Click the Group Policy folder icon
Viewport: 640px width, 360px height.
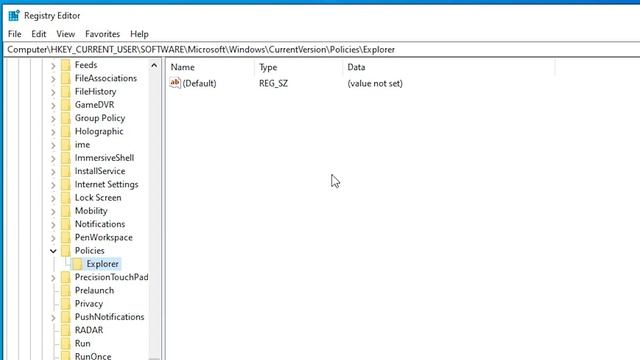pyautogui.click(x=66, y=118)
